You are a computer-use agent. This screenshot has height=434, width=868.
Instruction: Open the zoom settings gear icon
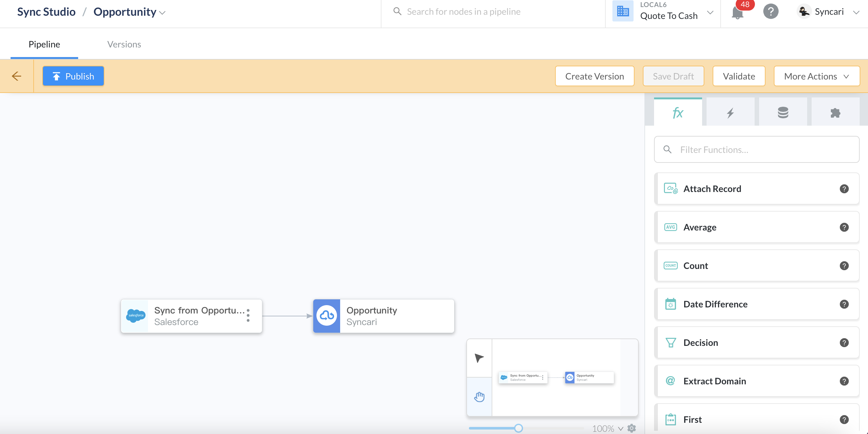tap(631, 428)
